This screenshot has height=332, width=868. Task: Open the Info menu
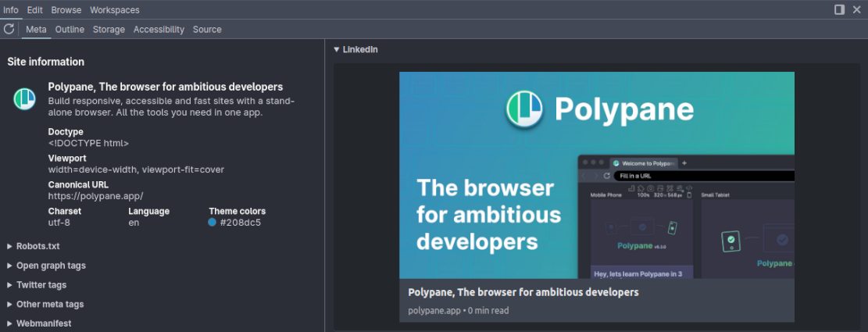pyautogui.click(x=10, y=10)
